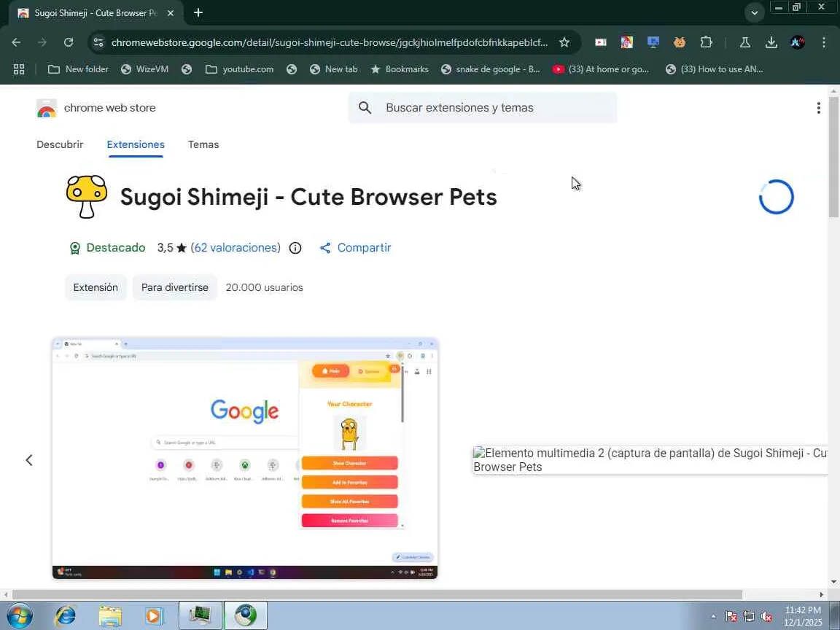Click the cat-face extension icon

tap(680, 42)
